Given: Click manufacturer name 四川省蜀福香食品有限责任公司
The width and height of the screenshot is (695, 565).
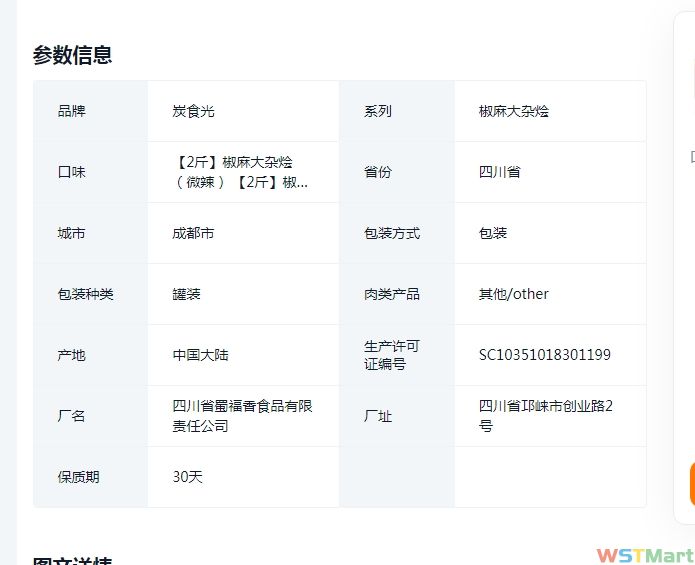Looking at the screenshot, I should (242, 416).
